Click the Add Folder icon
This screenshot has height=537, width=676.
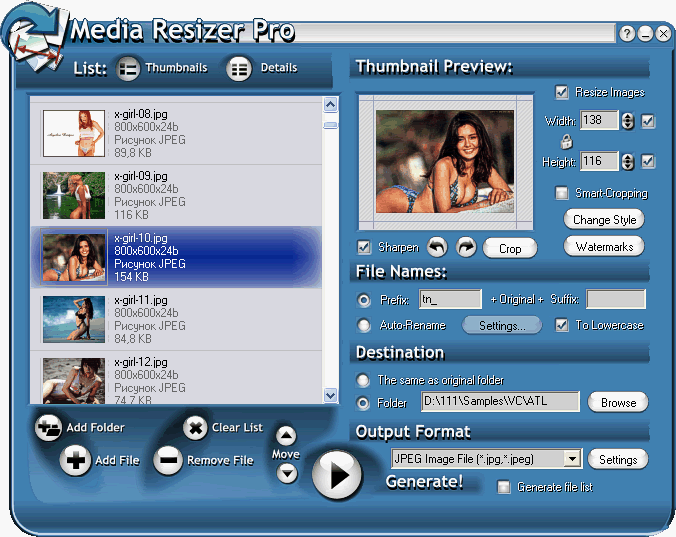coord(48,427)
